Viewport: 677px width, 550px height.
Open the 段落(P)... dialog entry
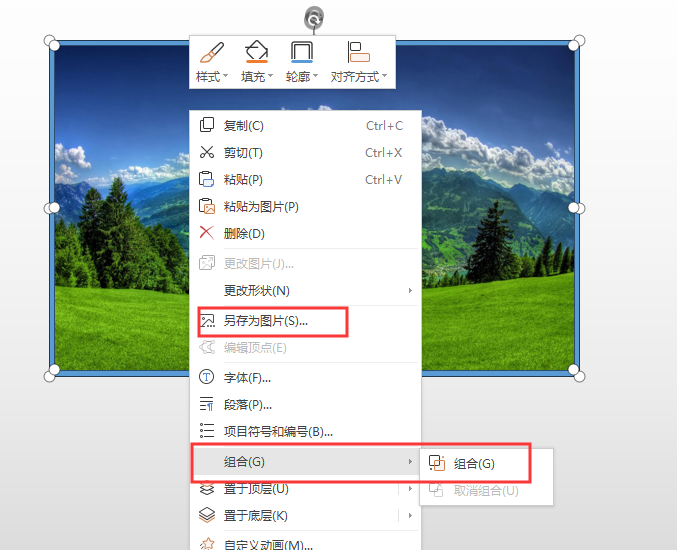[305, 405]
